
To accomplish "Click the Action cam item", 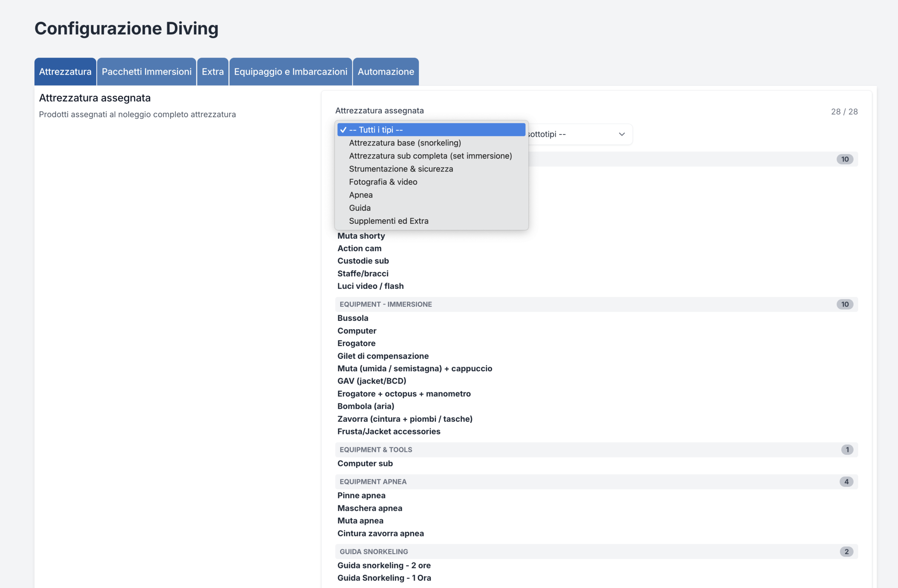I will 359,248.
